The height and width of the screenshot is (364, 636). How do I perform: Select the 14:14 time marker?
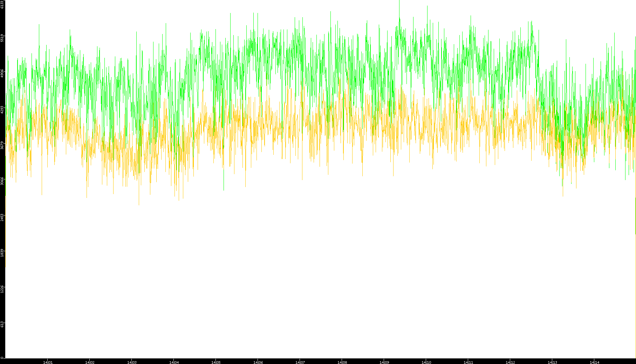(x=594, y=362)
